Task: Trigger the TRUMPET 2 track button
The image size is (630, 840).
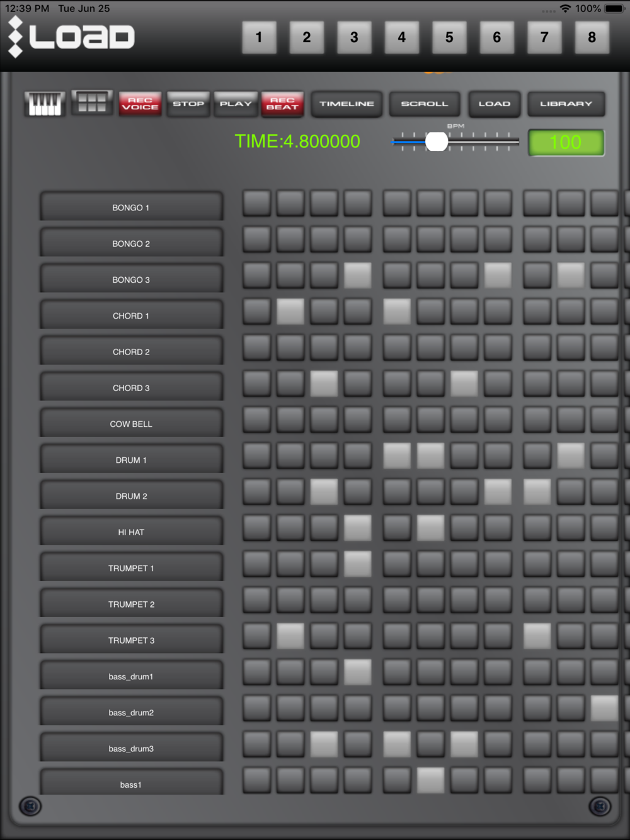Action: (131, 604)
